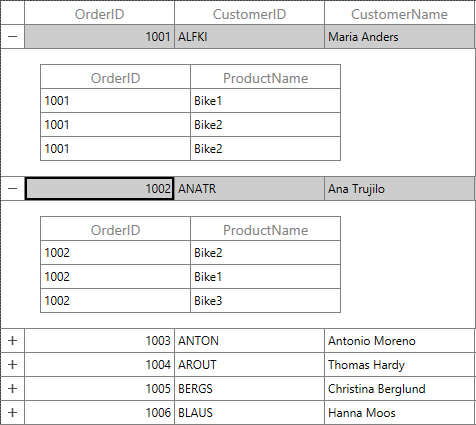Viewport: 476px width, 425px height.
Task: Select the Bike1 product under order 1002
Action: (265, 277)
